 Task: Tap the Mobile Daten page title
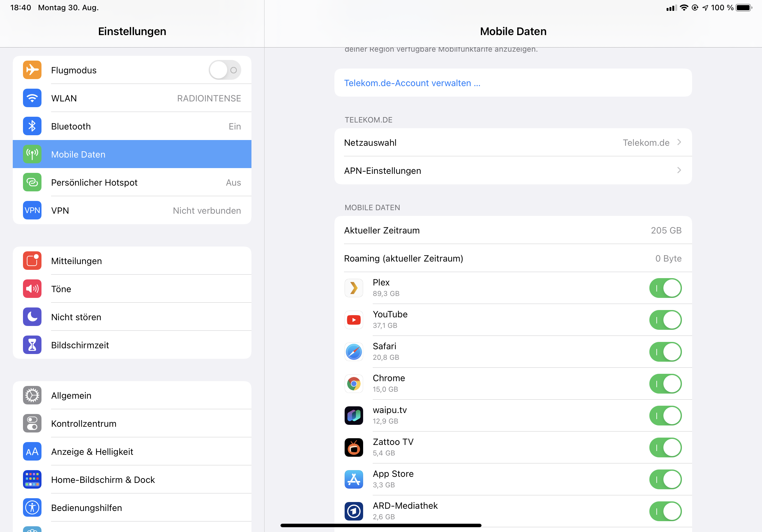click(x=513, y=31)
